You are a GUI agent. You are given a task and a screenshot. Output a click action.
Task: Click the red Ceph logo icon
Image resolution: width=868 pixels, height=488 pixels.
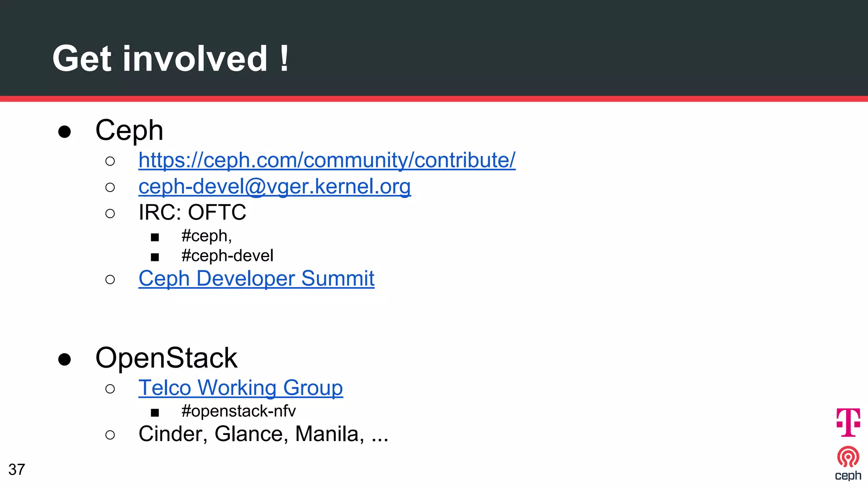pos(848,457)
